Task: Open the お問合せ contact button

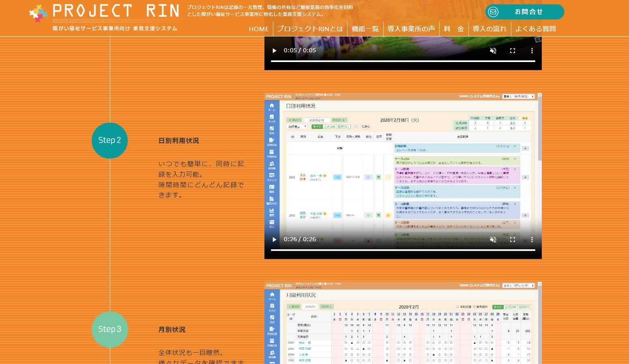Action: (x=524, y=12)
